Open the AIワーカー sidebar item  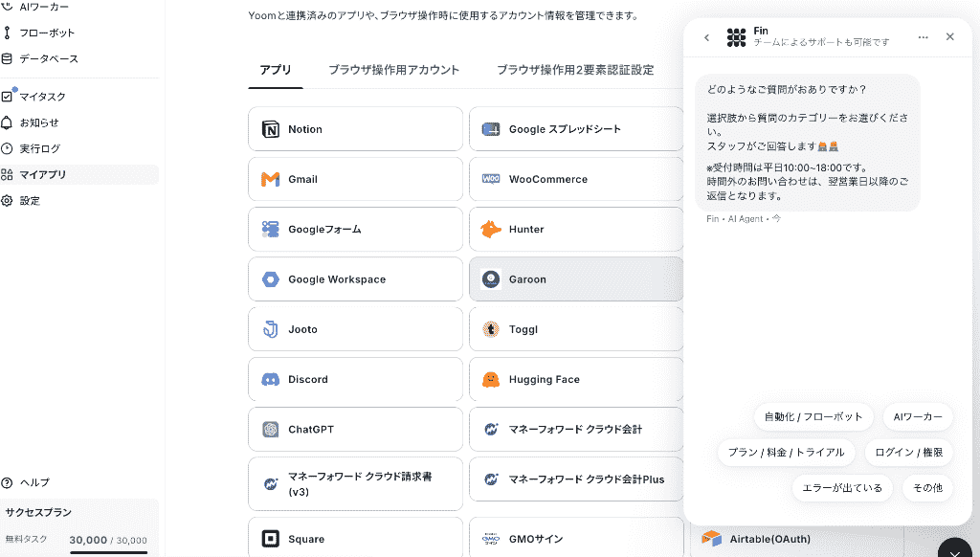point(44,7)
